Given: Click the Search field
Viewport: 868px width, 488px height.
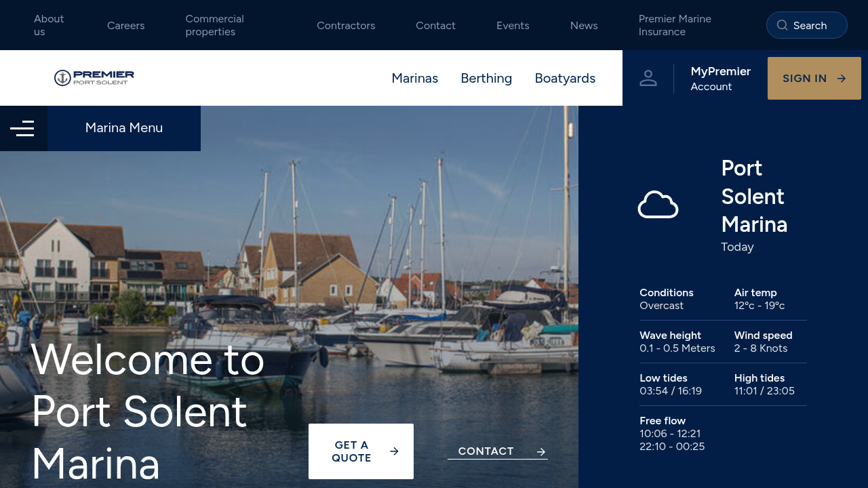Looking at the screenshot, I should coord(807,25).
